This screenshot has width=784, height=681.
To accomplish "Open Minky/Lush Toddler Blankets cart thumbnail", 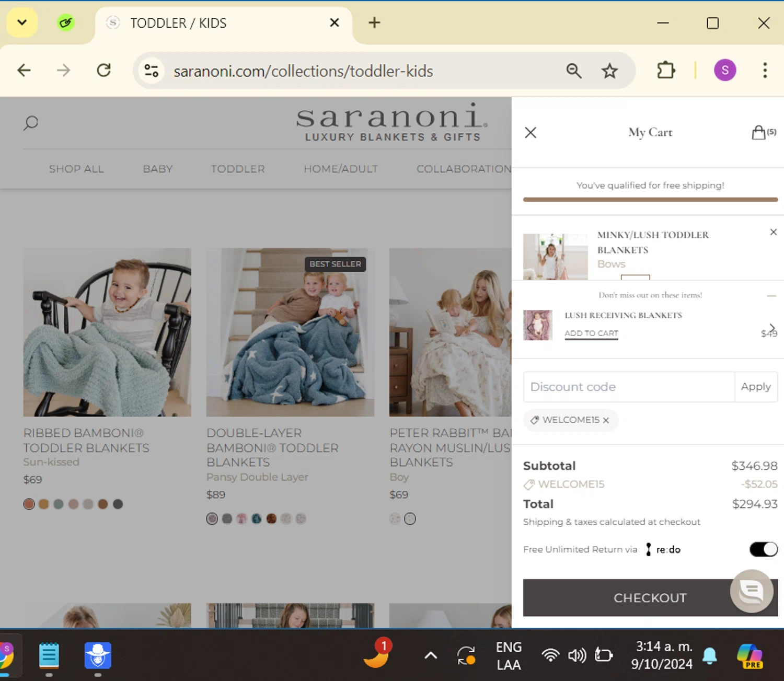I will (556, 257).
